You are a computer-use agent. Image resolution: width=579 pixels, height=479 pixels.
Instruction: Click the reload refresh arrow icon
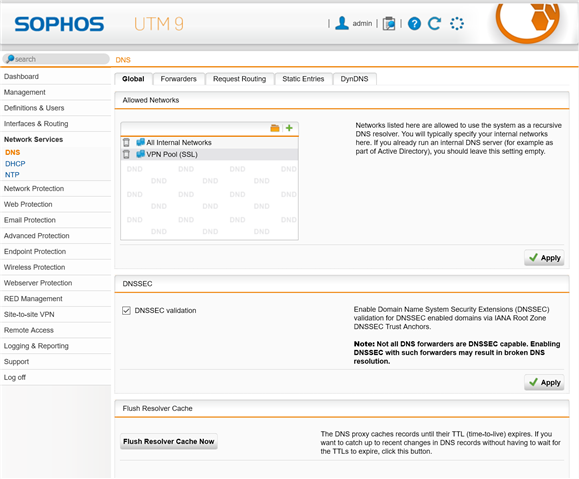tap(434, 24)
